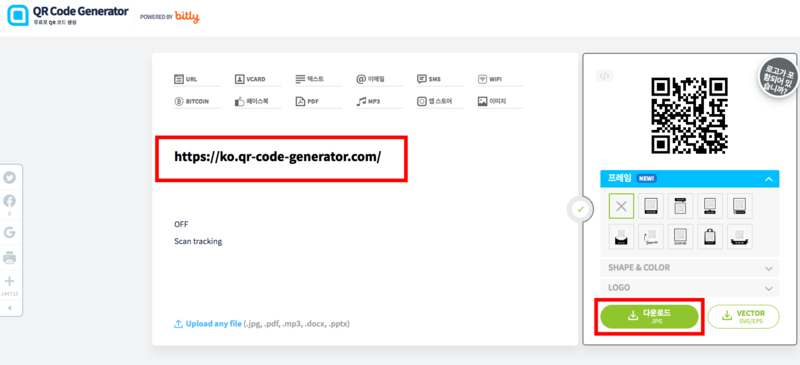Click the QR Code Generator logo
Screen dimensions: 800x365
click(x=68, y=15)
